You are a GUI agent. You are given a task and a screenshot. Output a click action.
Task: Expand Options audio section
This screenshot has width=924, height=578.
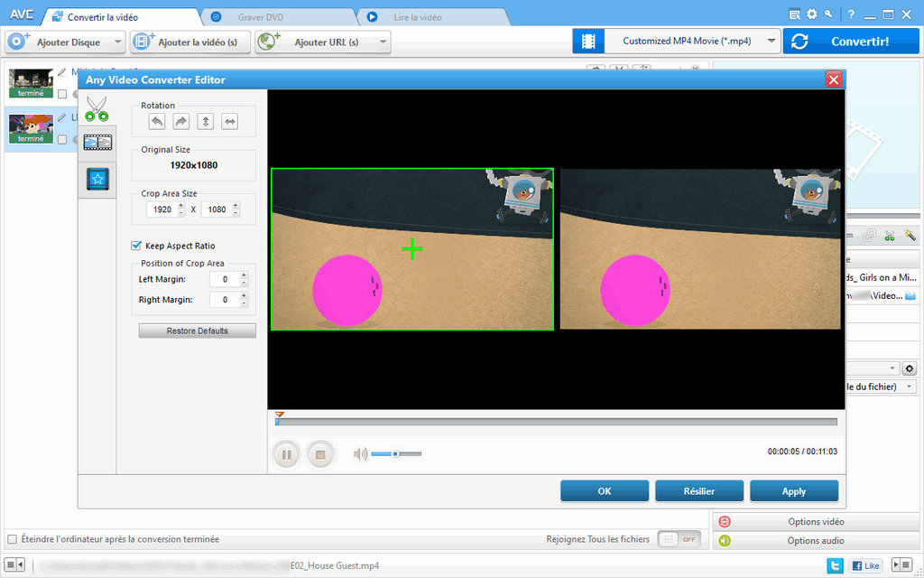tap(816, 540)
